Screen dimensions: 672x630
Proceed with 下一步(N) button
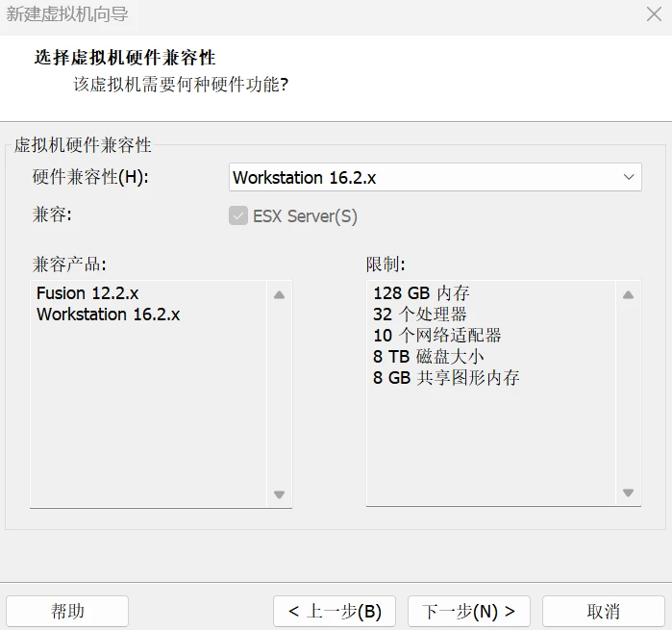point(469,611)
